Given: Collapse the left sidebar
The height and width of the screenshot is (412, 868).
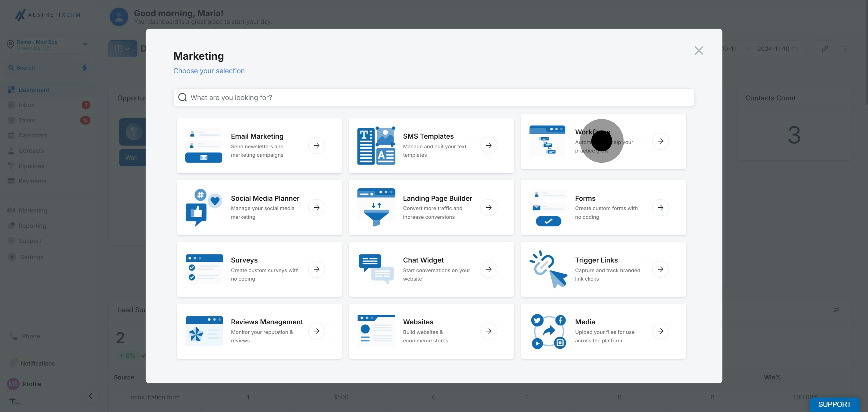Looking at the screenshot, I should point(90,396).
